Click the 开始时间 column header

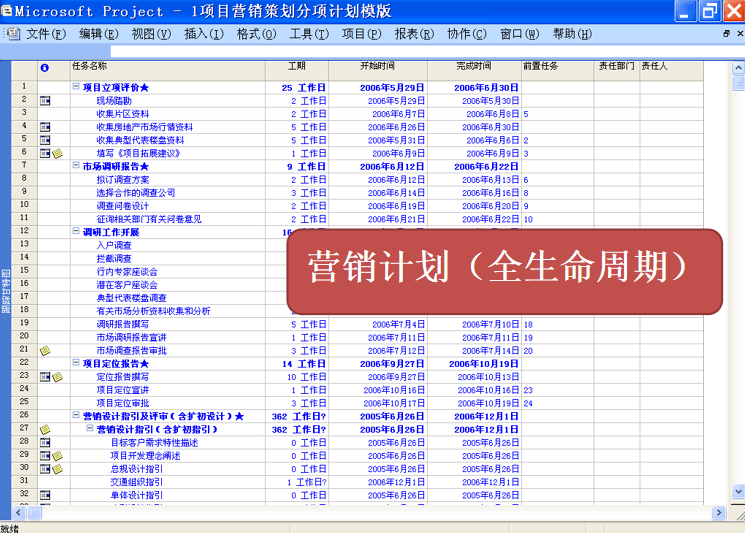point(378,70)
